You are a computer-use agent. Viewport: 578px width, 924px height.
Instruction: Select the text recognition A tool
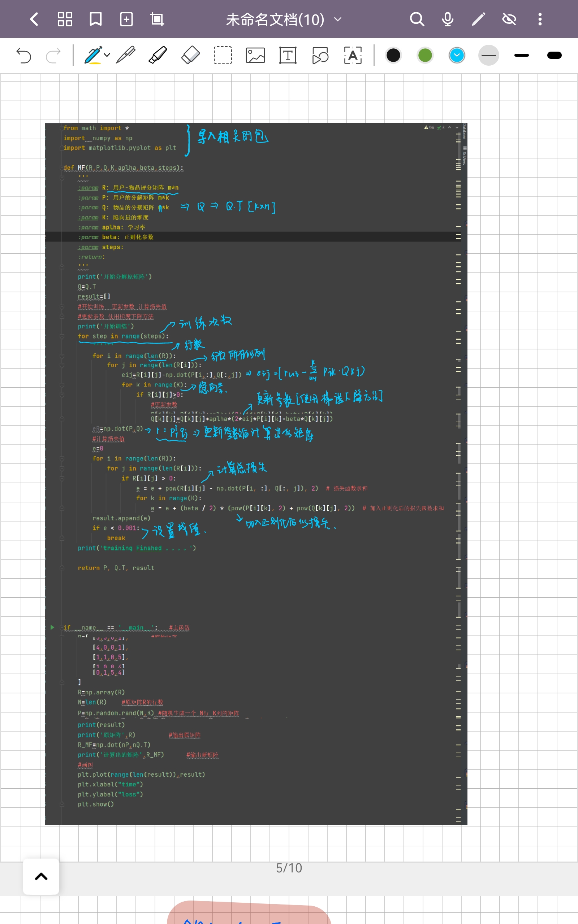click(x=353, y=55)
